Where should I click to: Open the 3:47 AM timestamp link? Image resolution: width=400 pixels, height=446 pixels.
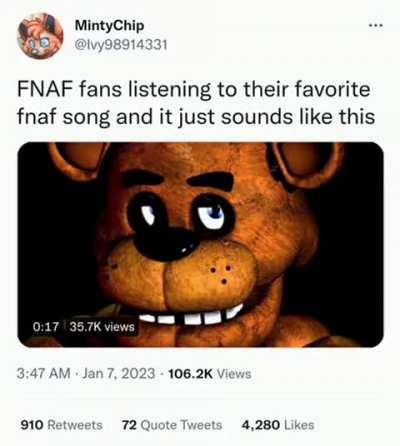point(44,373)
